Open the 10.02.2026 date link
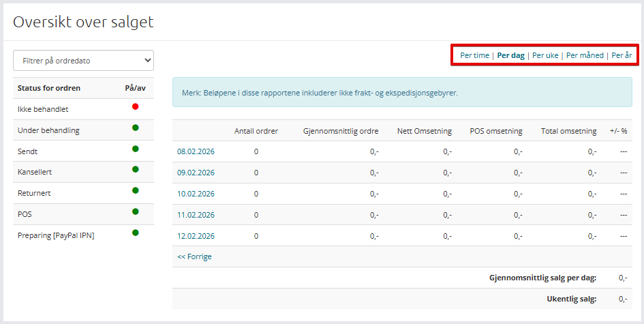This screenshot has height=324, width=644. [x=196, y=194]
